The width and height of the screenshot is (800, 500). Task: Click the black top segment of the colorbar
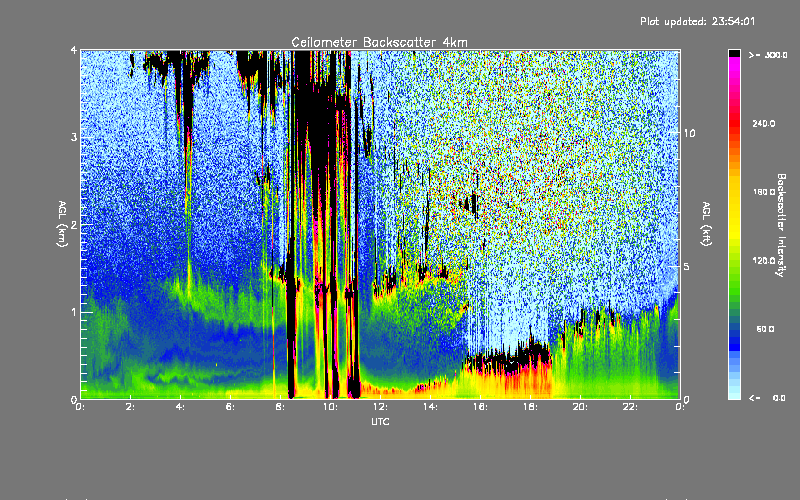tap(734, 53)
